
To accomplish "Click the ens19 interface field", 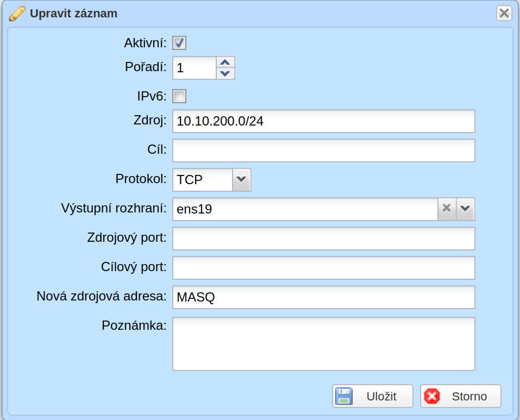I will (x=305, y=209).
